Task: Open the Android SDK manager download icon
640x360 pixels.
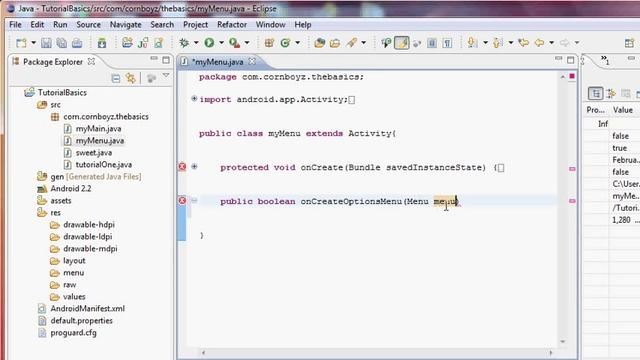Action: click(x=102, y=42)
